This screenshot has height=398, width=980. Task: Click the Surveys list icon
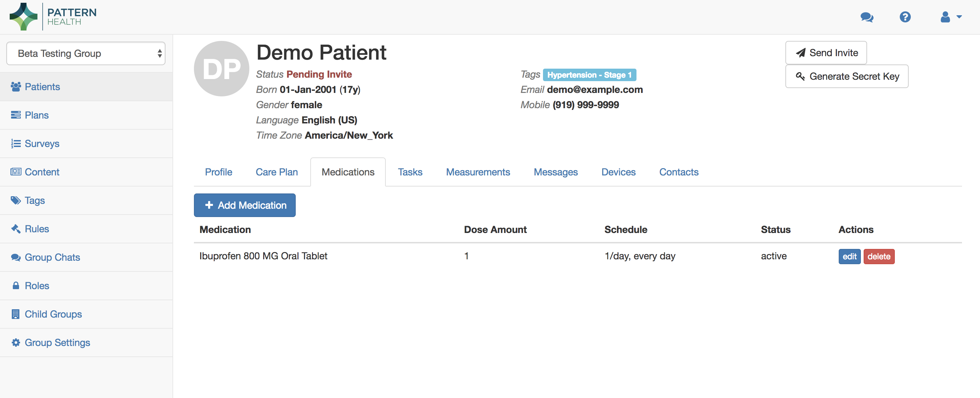point(16,144)
